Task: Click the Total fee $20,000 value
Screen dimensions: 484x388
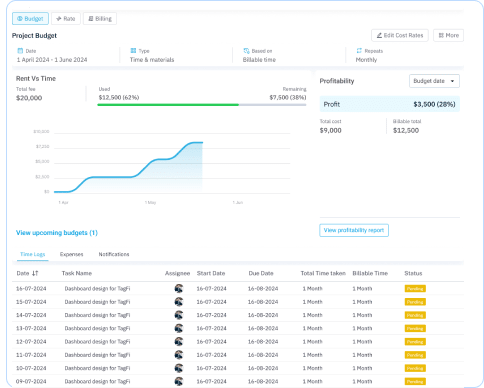Action: 29,98
